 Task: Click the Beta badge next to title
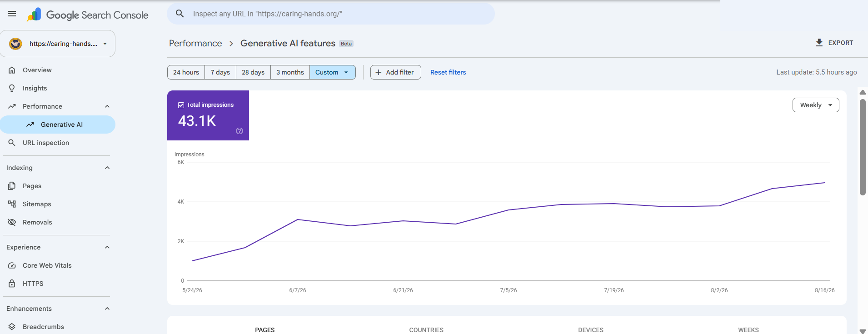click(346, 44)
